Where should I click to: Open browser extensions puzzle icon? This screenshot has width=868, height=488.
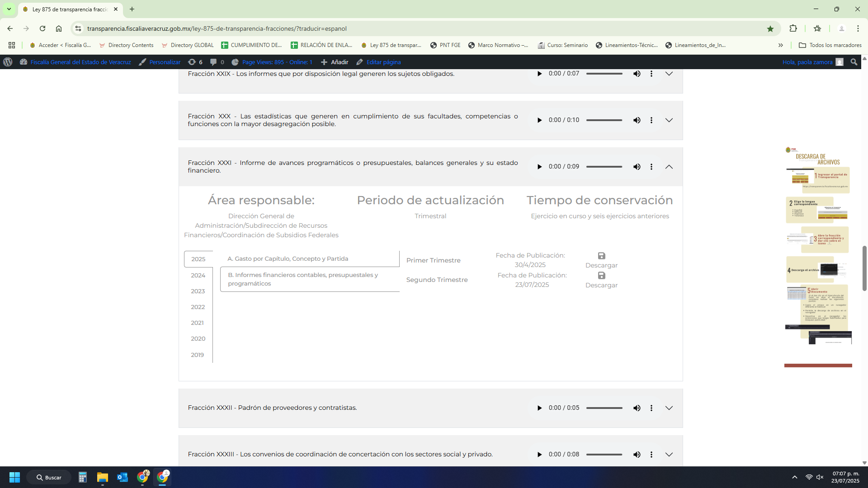point(793,28)
